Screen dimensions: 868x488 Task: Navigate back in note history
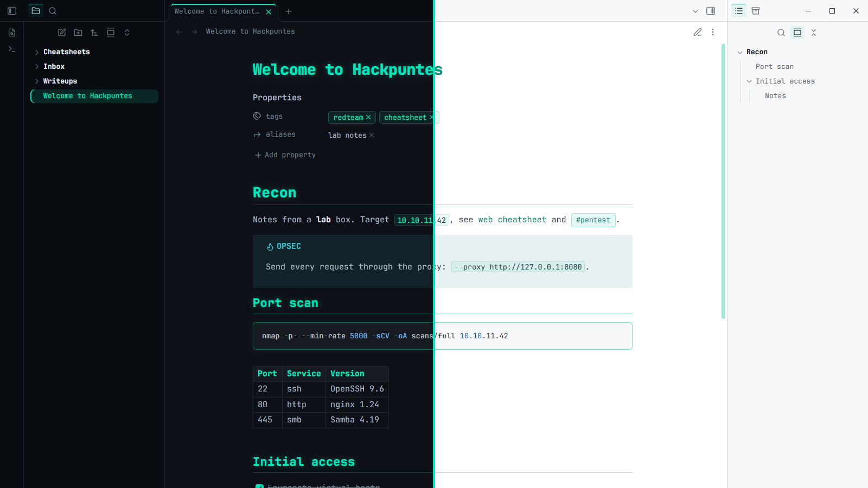pyautogui.click(x=179, y=32)
